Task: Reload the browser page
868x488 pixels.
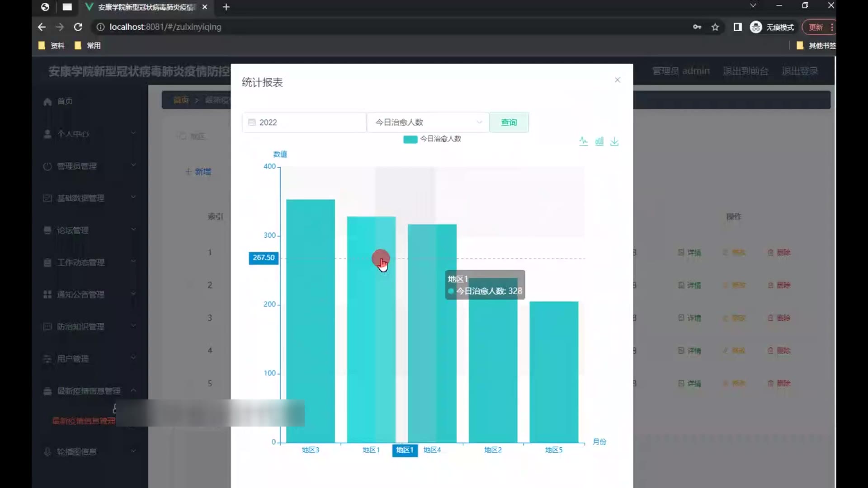Action: click(78, 27)
